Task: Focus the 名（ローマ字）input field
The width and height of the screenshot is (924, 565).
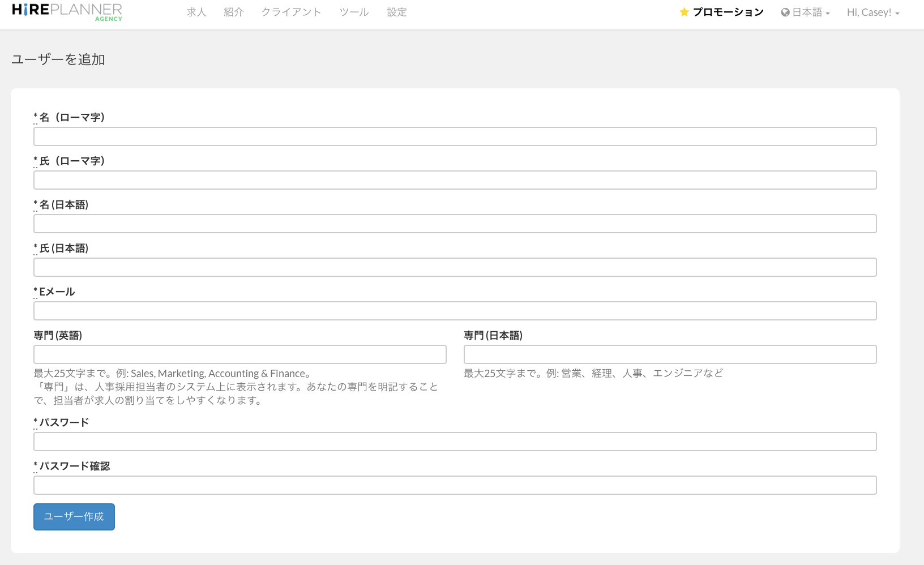Action: tap(455, 136)
